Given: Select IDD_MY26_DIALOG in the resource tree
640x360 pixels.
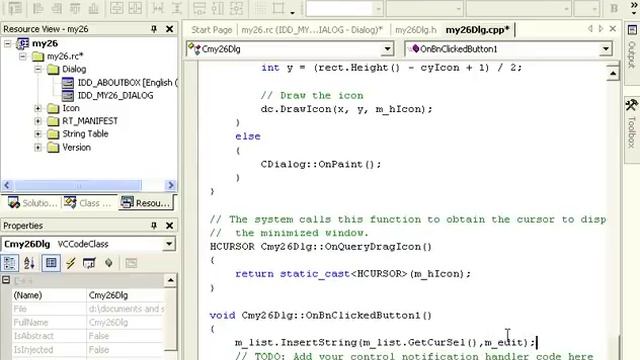Looking at the screenshot, I should (x=116, y=96).
